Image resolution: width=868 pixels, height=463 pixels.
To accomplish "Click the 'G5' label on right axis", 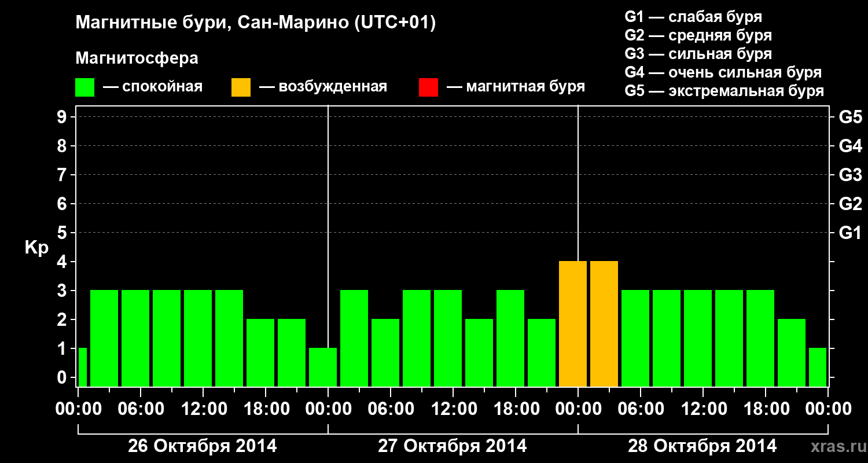I will 850,117.
